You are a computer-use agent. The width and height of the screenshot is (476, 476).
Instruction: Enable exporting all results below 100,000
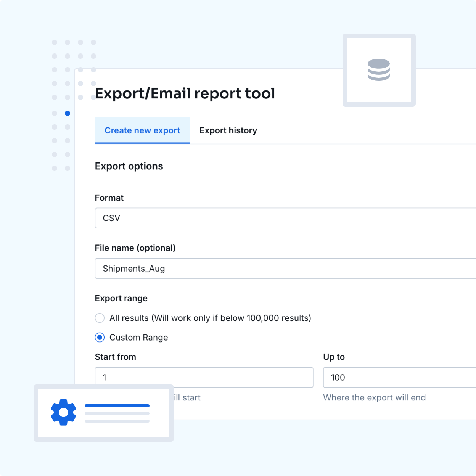(100, 318)
